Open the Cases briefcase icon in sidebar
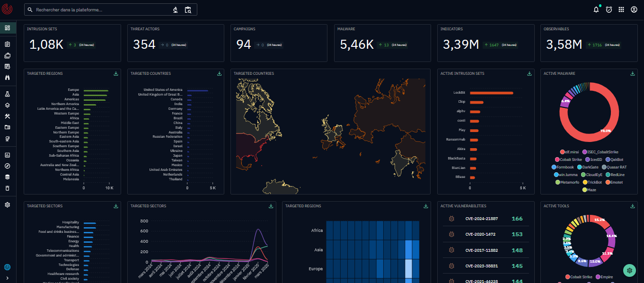This screenshot has width=644, height=283. 8,55
